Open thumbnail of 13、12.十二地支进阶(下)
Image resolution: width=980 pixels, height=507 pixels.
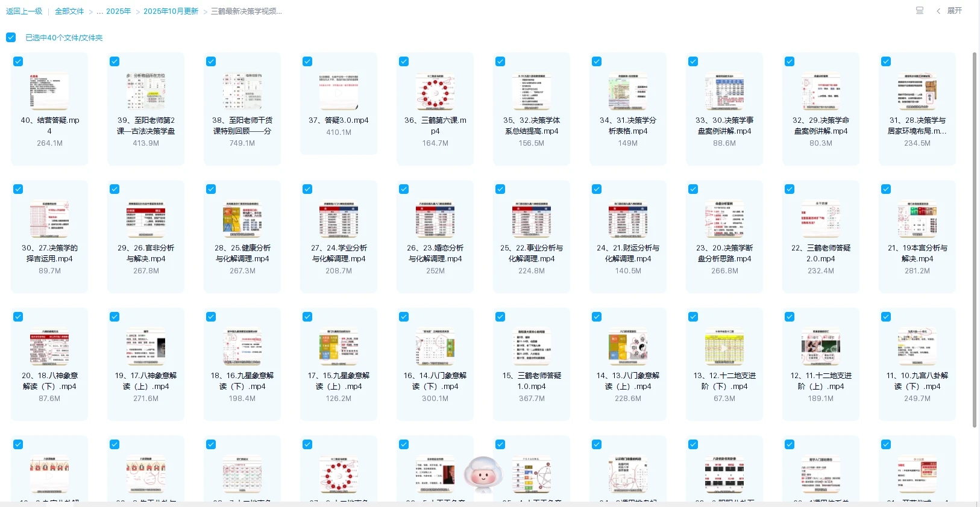724,347
